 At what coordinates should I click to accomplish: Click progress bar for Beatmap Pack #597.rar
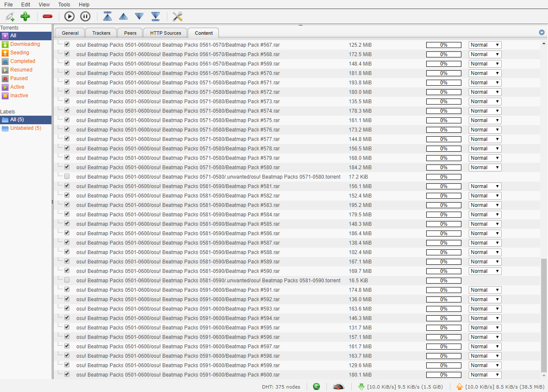tap(444, 347)
